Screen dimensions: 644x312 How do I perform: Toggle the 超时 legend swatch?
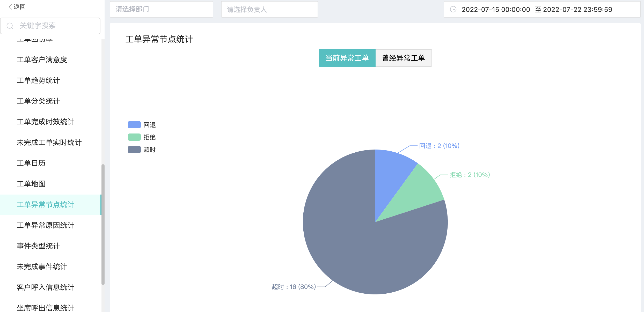coord(134,150)
